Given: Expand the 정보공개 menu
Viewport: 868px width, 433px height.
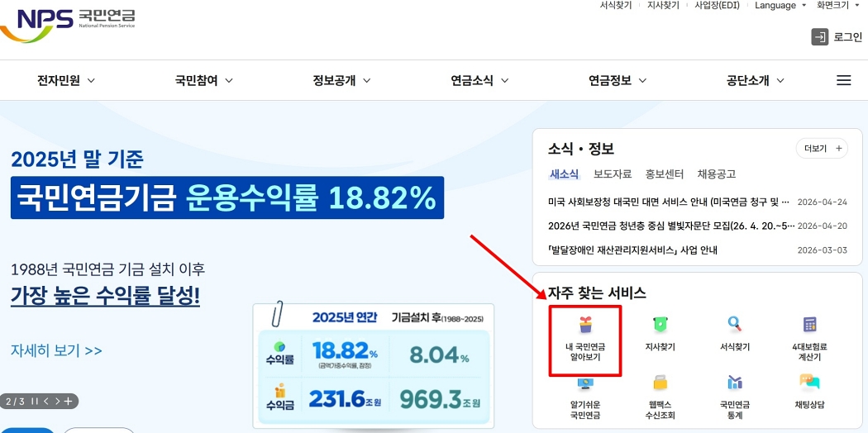Looking at the screenshot, I should coord(342,81).
